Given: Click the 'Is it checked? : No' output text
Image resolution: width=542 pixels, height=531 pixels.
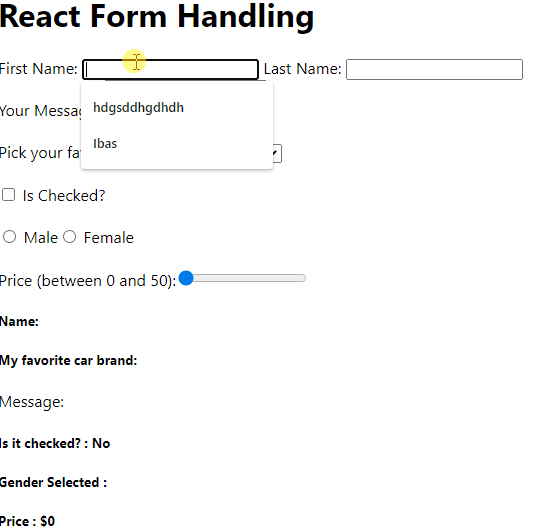Looking at the screenshot, I should pos(55,443).
